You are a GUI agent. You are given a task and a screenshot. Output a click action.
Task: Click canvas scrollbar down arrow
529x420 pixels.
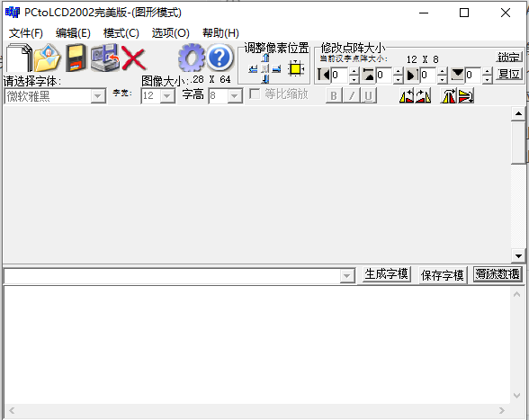[518, 255]
